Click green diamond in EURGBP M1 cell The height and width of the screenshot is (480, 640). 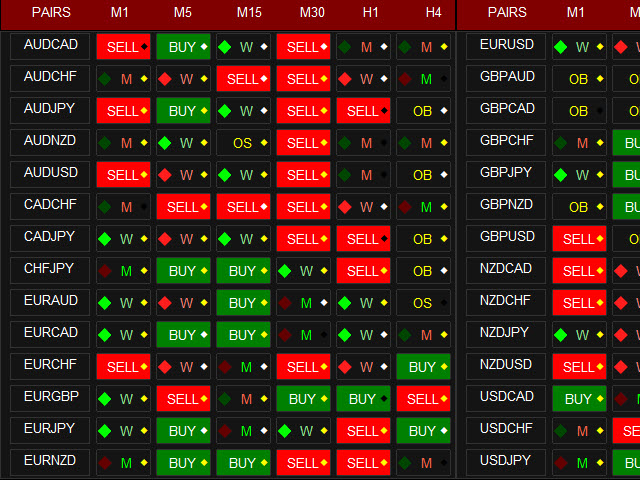click(x=104, y=399)
